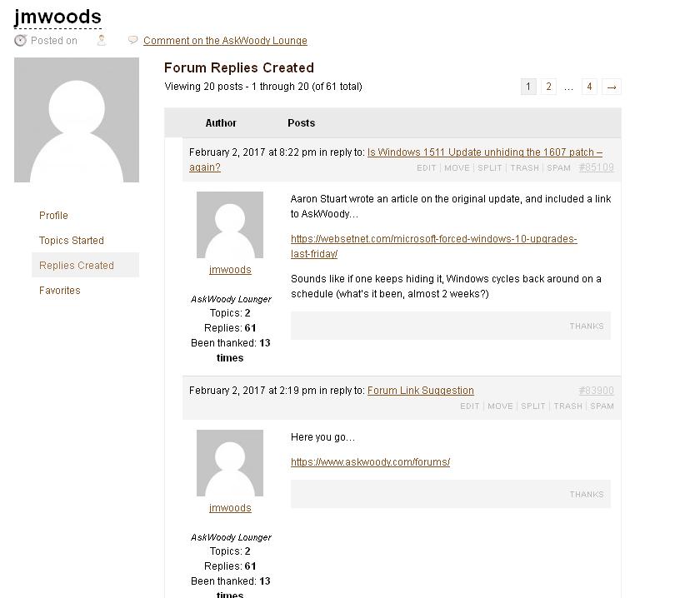Go to next page with arrow
The height and width of the screenshot is (598, 700).
[x=612, y=87]
